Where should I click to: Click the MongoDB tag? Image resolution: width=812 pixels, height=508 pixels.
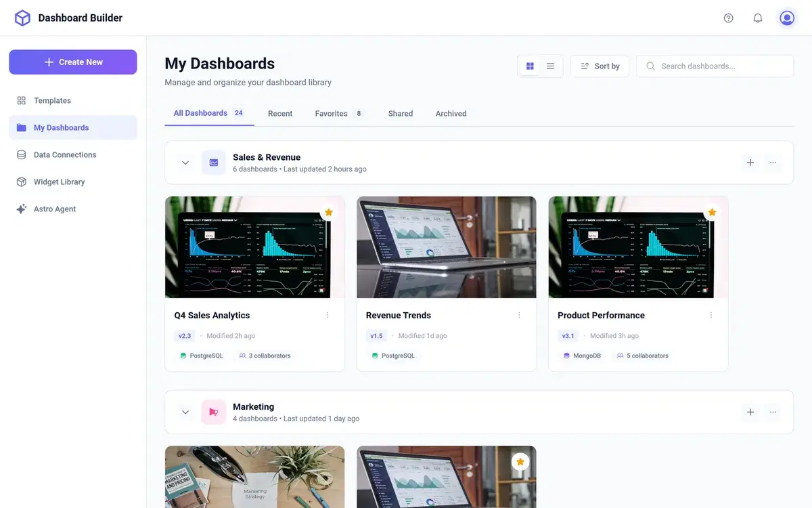point(583,356)
